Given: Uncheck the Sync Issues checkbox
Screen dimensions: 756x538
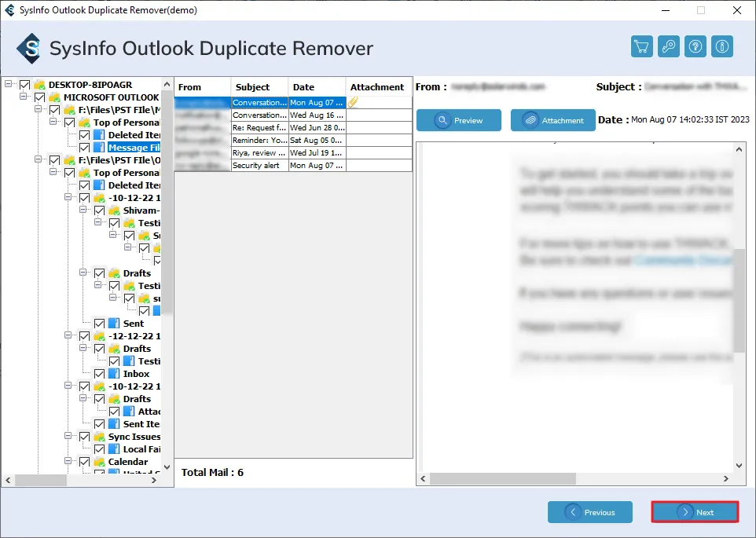Looking at the screenshot, I should pyautogui.click(x=84, y=437).
